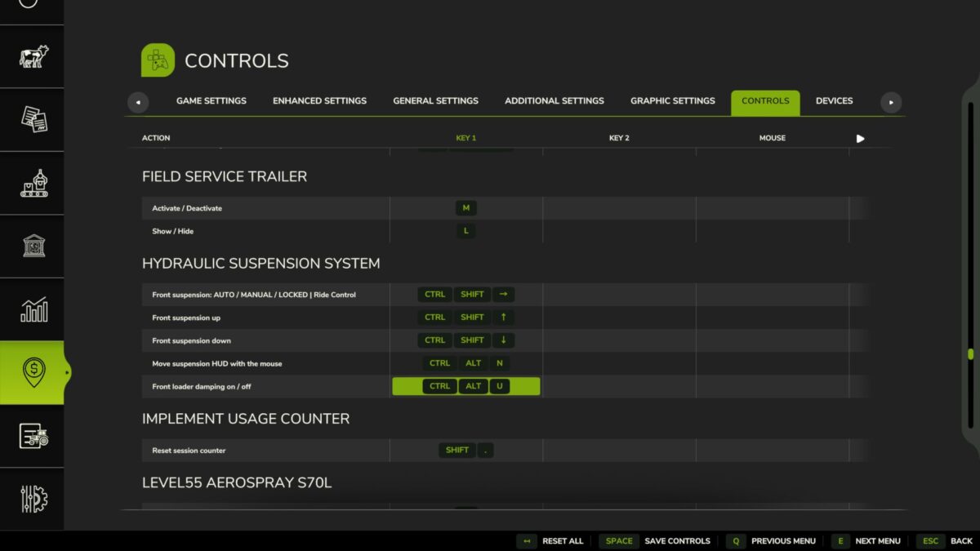
Task: Click Reset session counter action label
Action: (x=189, y=451)
